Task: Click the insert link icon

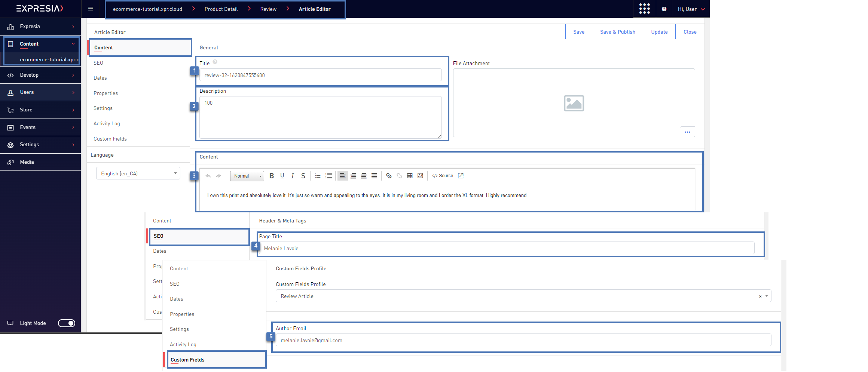Action: [389, 176]
